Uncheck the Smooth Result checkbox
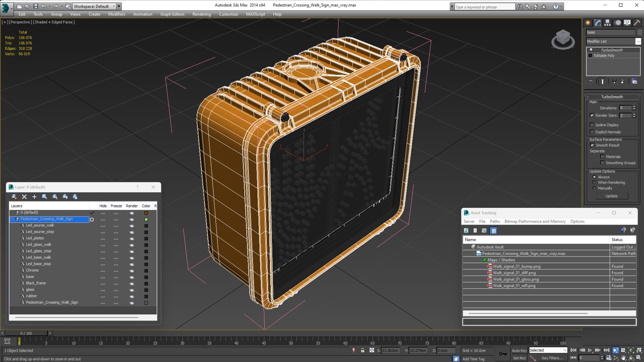644x362 pixels. (x=592, y=145)
